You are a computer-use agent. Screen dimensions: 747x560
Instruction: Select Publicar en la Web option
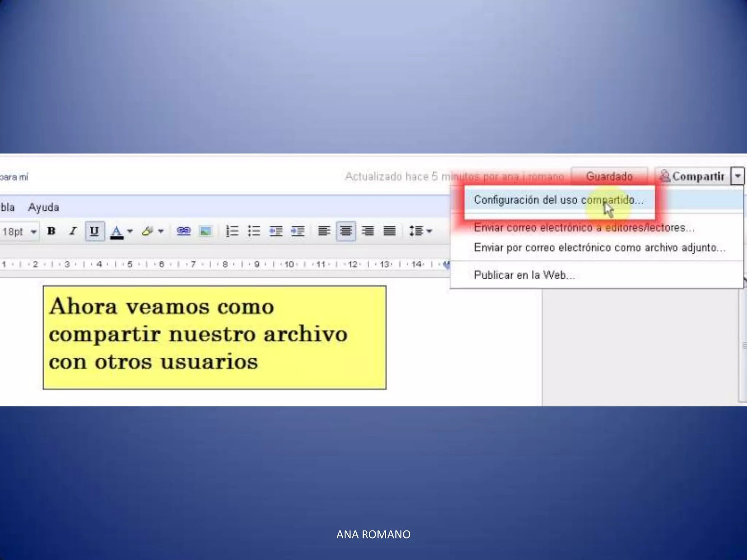524,275
